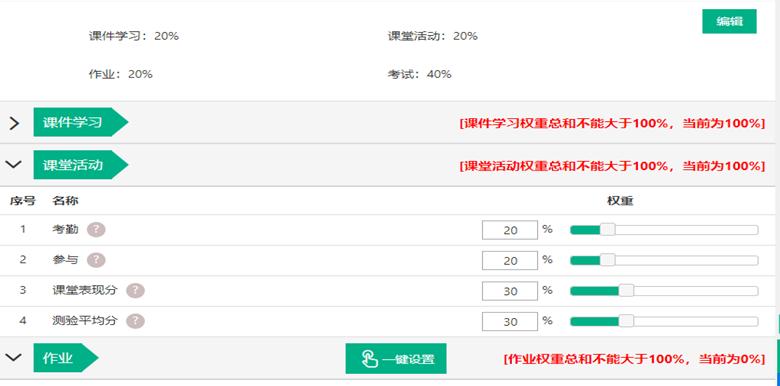780x386 pixels.
Task: Open help icon next to 课堂表现分
Action: 135,290
